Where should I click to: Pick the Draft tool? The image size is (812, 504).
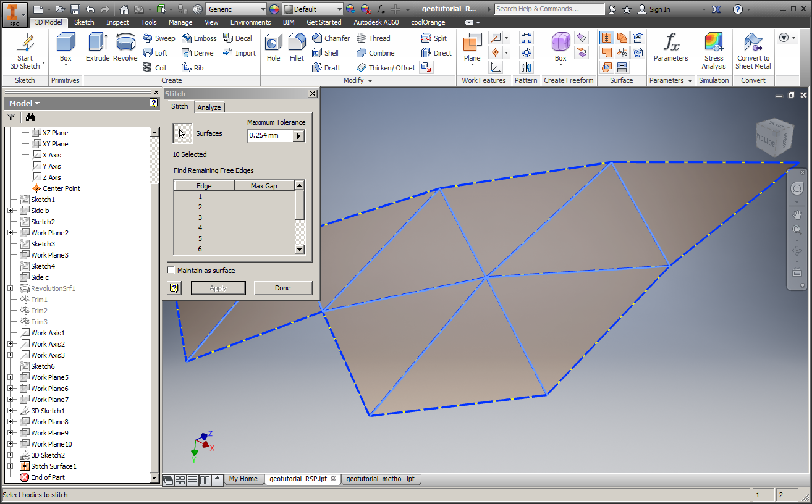pos(326,68)
